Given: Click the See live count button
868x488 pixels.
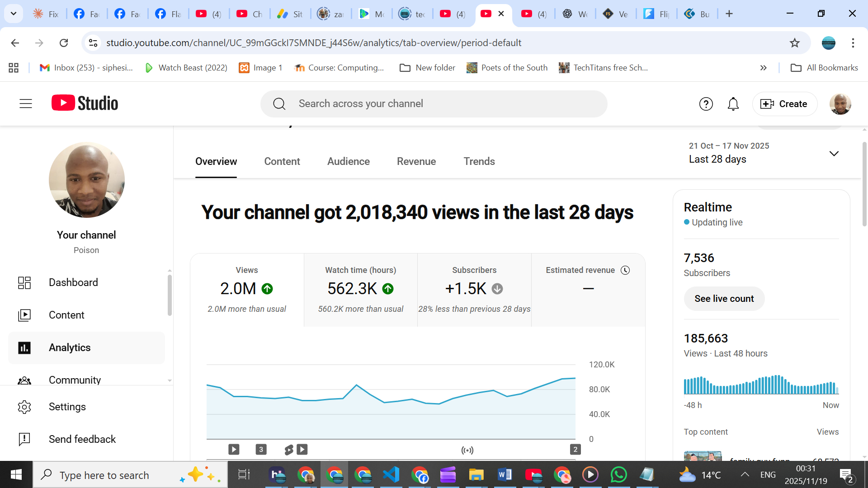Looking at the screenshot, I should coord(724,299).
